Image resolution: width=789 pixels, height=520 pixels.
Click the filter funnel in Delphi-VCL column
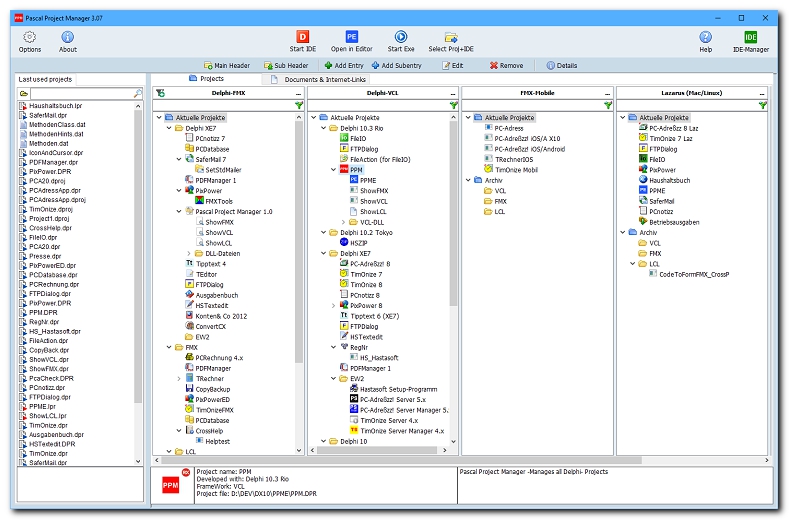pyautogui.click(x=454, y=105)
